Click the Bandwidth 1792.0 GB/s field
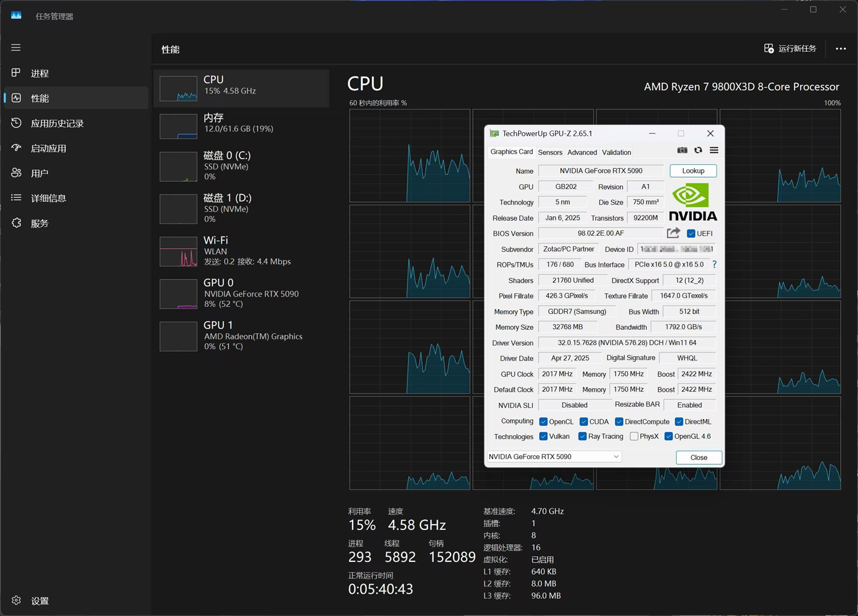858x616 pixels. (x=683, y=327)
